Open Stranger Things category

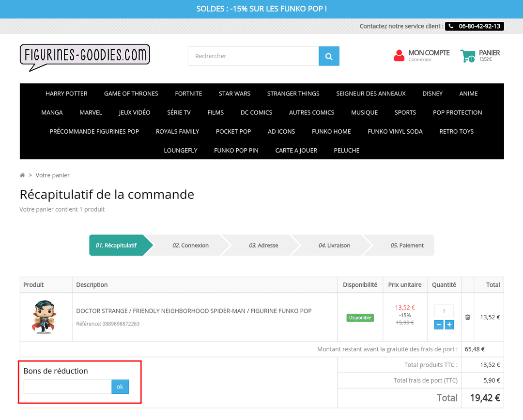(x=293, y=93)
